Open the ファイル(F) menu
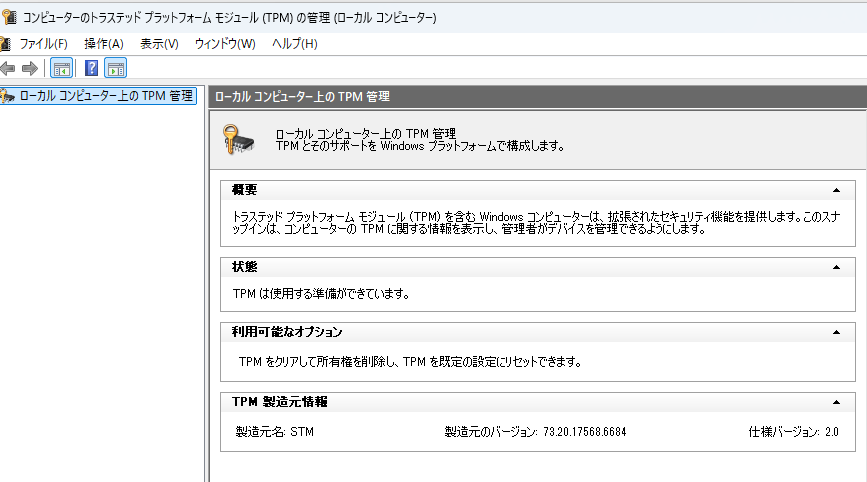 point(44,44)
